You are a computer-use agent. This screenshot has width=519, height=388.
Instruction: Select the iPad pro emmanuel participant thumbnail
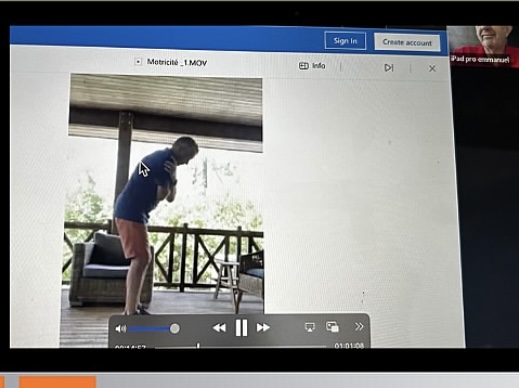tap(482, 46)
